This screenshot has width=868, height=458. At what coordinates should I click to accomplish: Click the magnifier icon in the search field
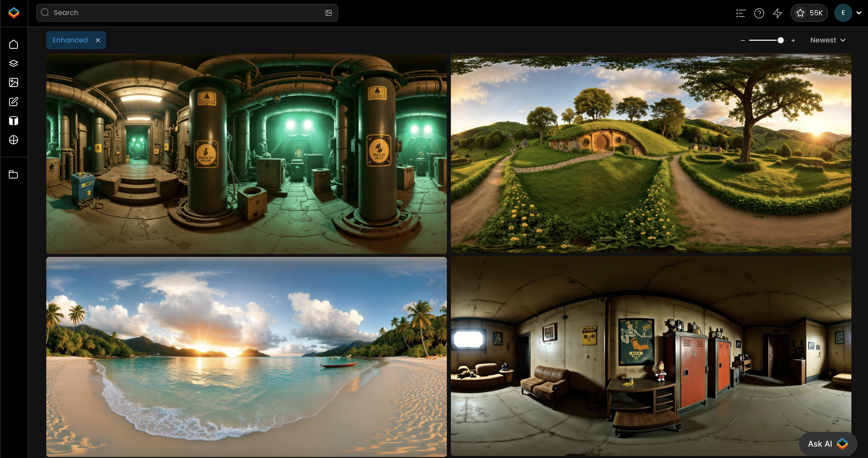point(45,13)
